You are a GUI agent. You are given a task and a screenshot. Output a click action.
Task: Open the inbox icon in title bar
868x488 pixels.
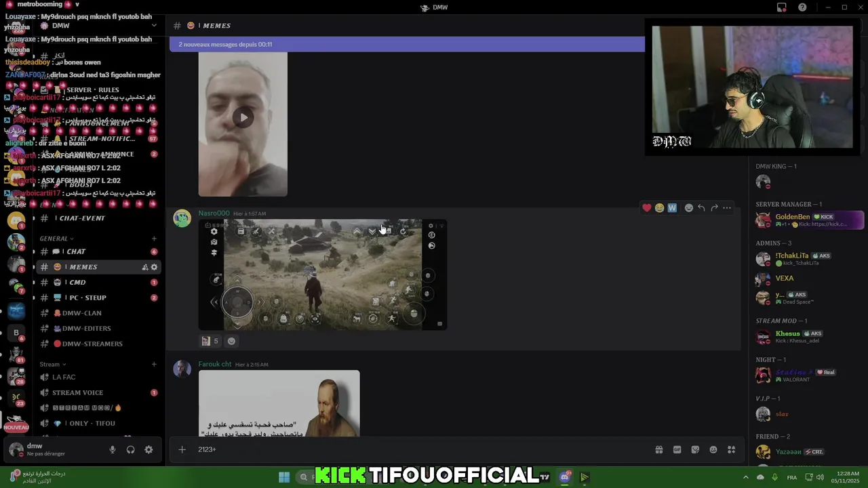tap(782, 7)
